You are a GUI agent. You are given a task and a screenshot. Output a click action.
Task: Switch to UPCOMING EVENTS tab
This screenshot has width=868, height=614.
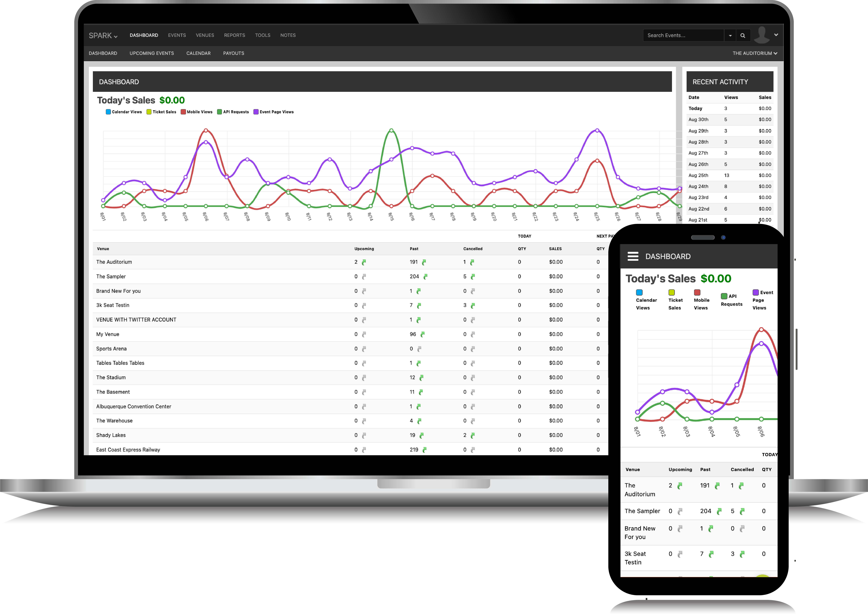click(152, 53)
